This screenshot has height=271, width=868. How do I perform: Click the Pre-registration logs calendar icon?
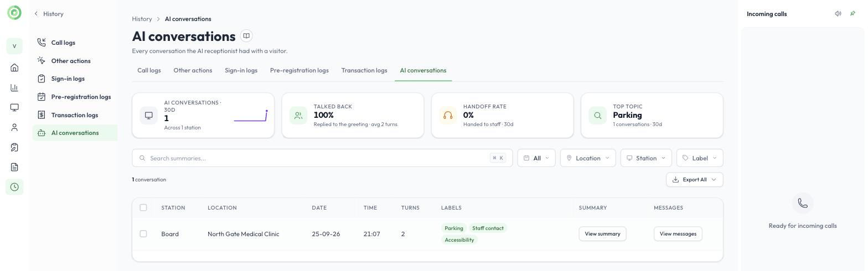tap(42, 97)
